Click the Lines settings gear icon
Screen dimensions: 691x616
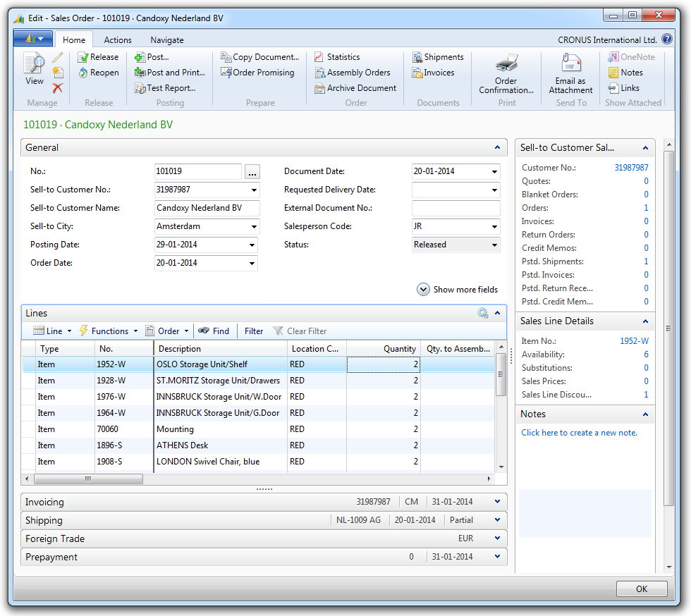click(482, 313)
